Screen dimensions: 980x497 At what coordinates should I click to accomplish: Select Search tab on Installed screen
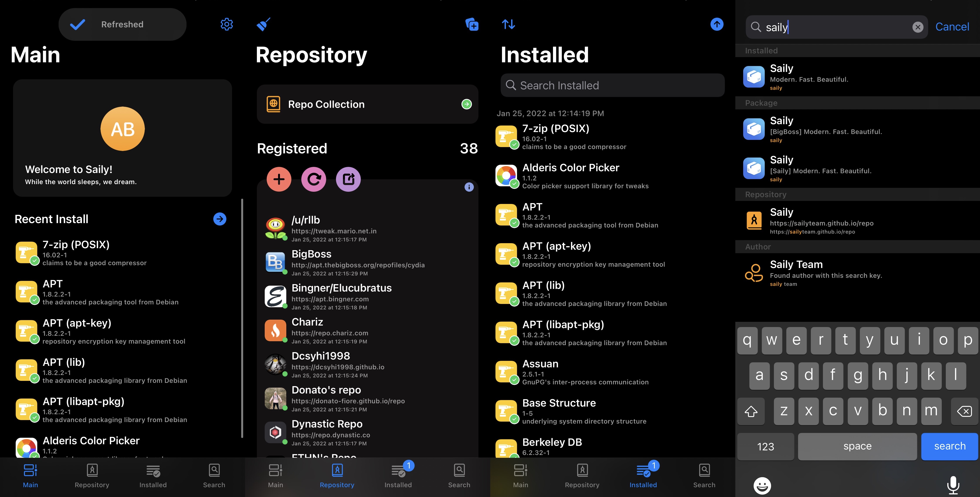704,476
